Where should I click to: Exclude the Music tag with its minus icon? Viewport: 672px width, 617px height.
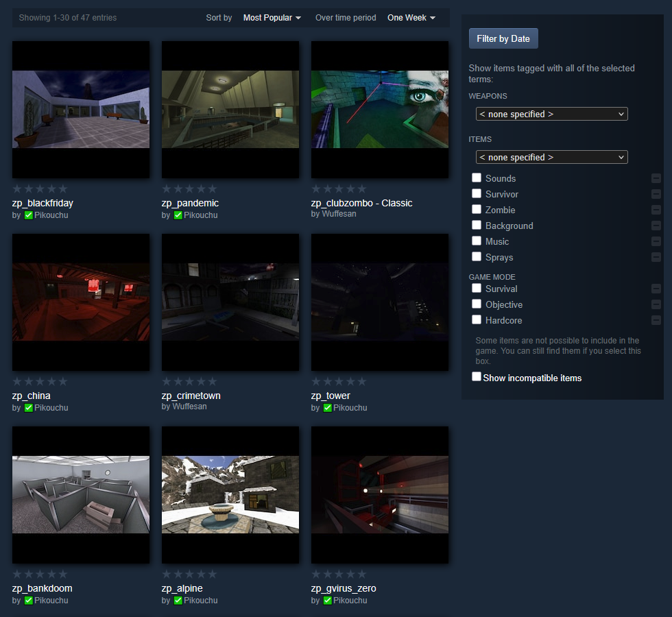click(x=656, y=241)
